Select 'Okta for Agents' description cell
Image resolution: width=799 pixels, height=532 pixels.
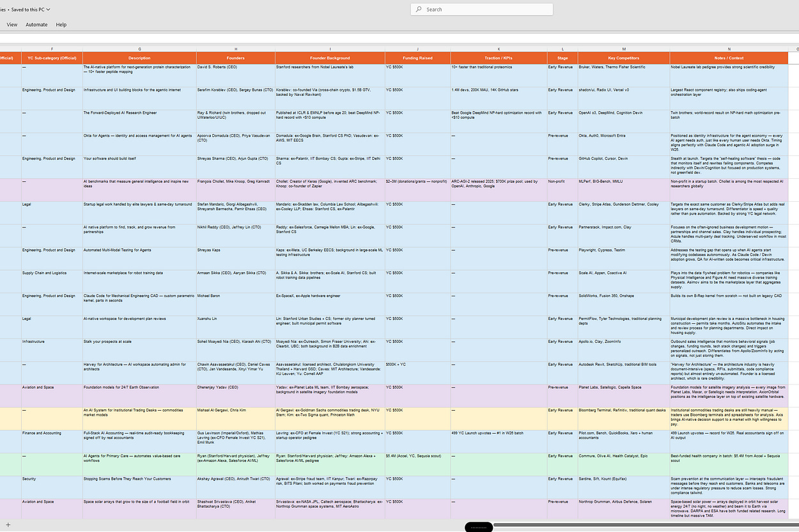pyautogui.click(x=139, y=144)
